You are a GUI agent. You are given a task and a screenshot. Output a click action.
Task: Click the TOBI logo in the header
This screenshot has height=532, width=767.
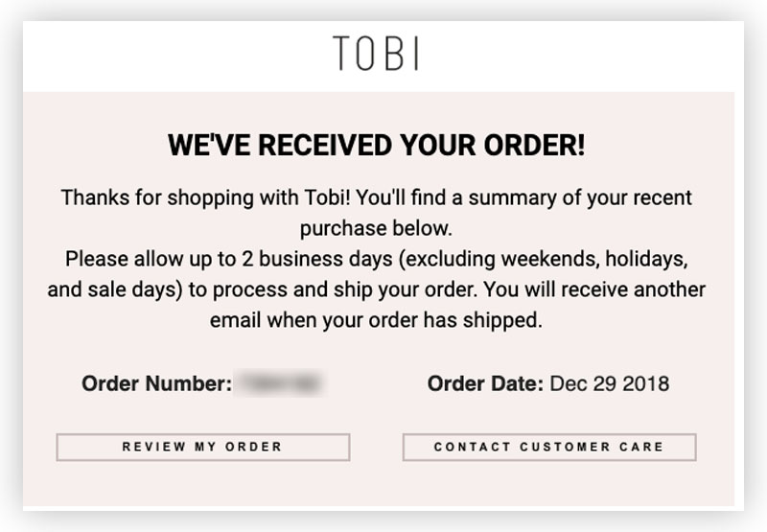tap(376, 54)
